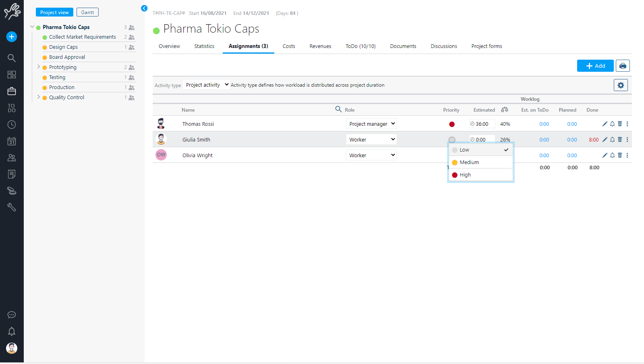Screen dimensions: 644x364
Task: Click the Add button
Action: coord(595,66)
